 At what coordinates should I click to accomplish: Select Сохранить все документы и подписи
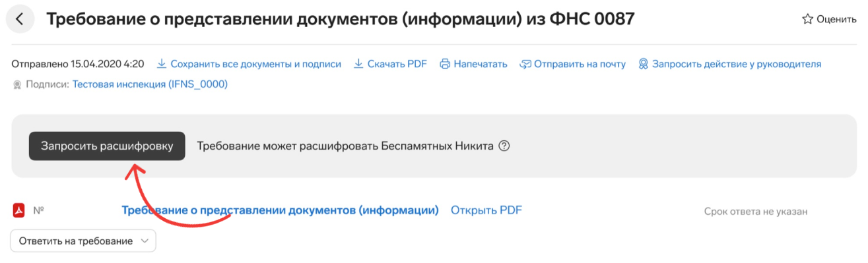[x=256, y=64]
